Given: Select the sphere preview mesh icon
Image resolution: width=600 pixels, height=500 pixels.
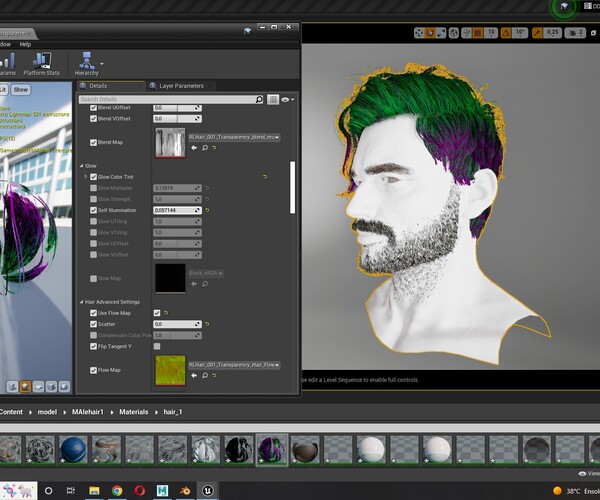Looking at the screenshot, I should pyautogui.click(x=25, y=386).
